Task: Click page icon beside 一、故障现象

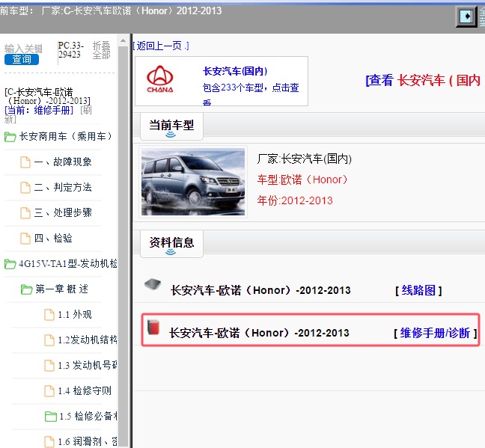Action: tap(25, 162)
